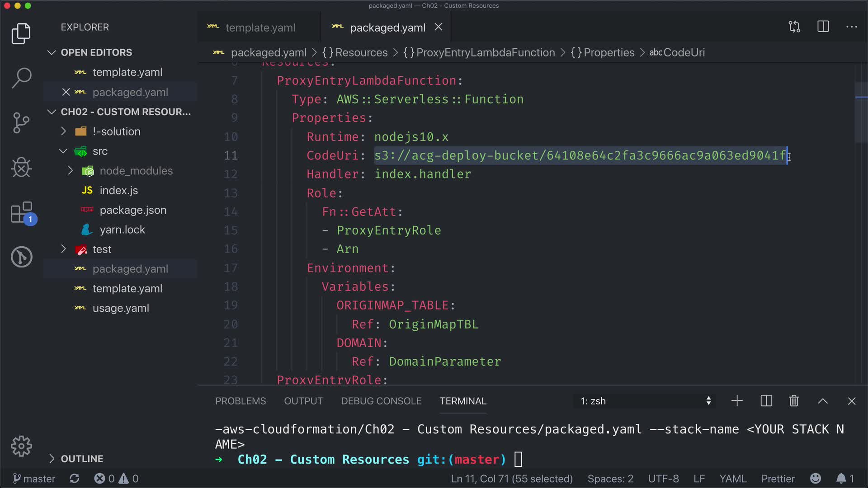Kill terminal with the trash icon
The width and height of the screenshot is (868, 488).
(x=794, y=401)
